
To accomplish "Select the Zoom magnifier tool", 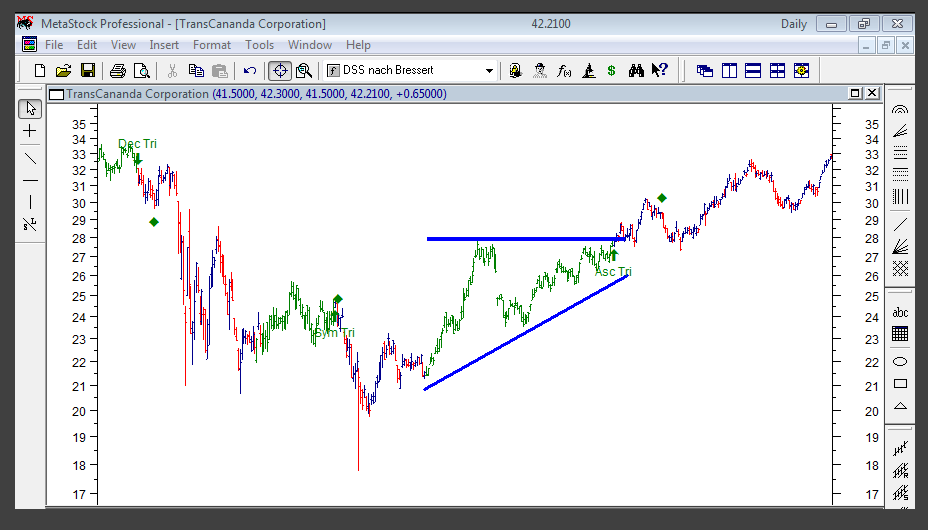I will click(304, 71).
